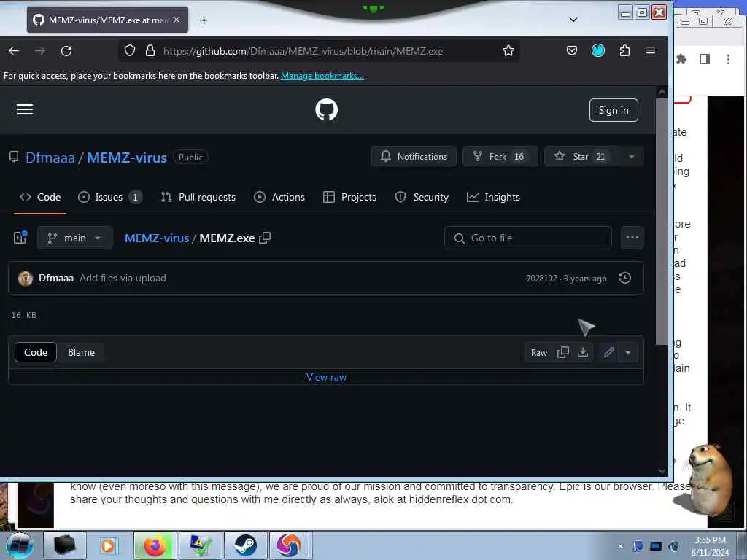Open the Dfmaaa owner profile link
Image resolution: width=747 pixels, height=560 pixels.
(50, 157)
